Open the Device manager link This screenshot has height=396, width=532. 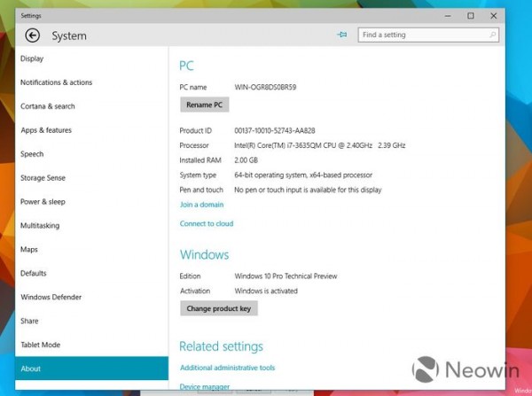(205, 386)
